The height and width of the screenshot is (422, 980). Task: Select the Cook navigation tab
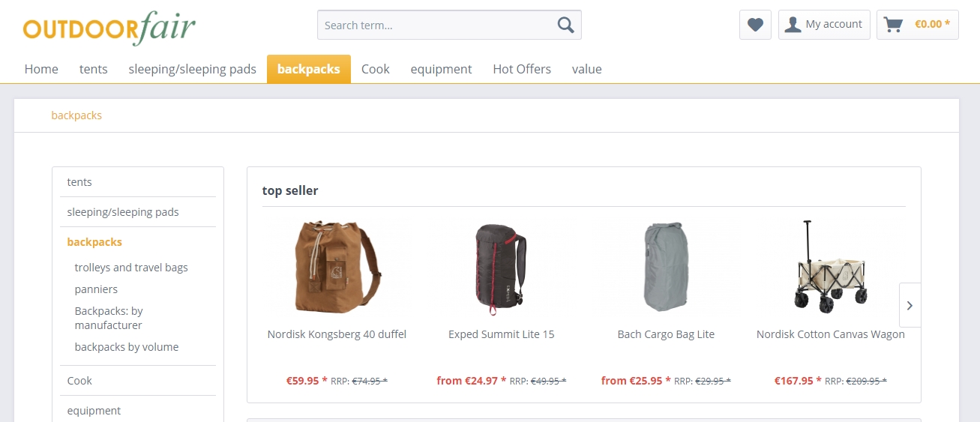[x=376, y=69]
